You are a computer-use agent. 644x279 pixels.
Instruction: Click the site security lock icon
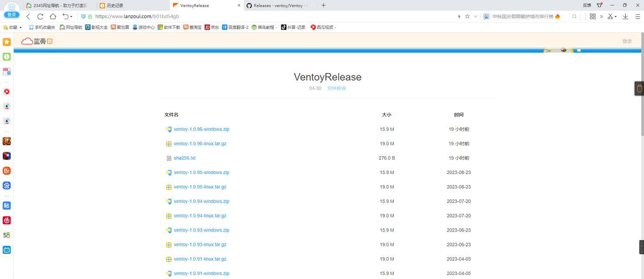(90, 17)
